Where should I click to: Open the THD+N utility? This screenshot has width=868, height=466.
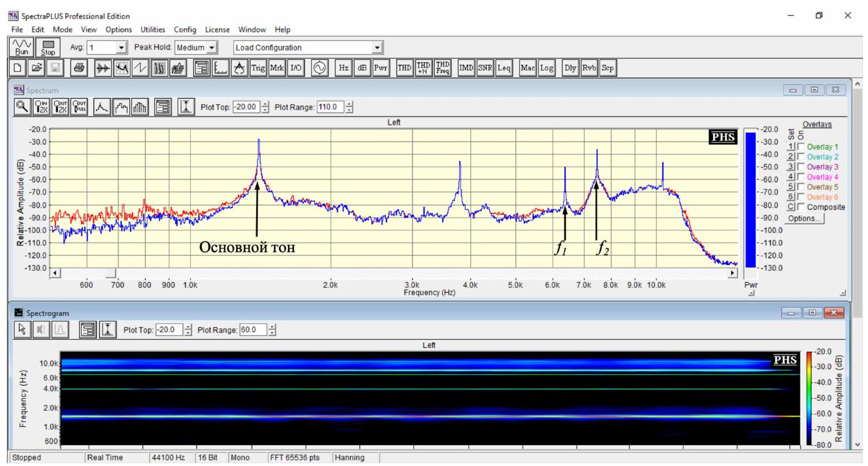point(423,68)
